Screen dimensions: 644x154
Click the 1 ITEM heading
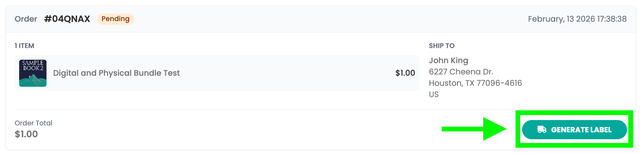[x=24, y=46]
